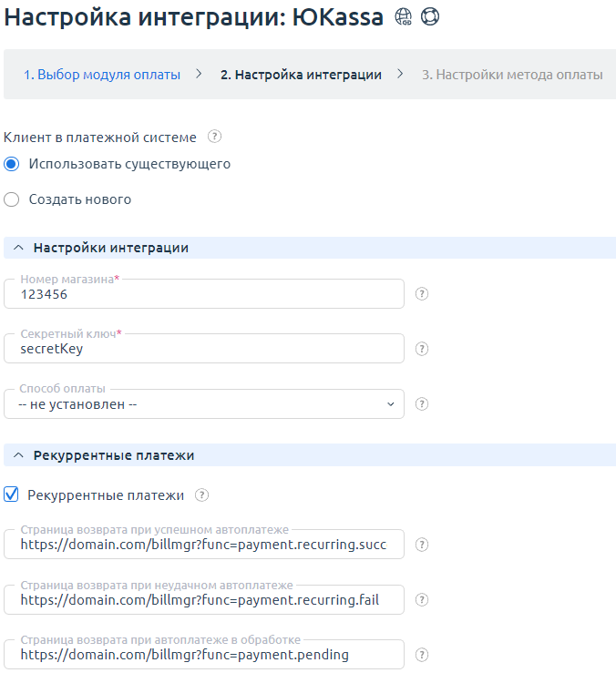The height and width of the screenshot is (673, 616).
Task: Go to step 3 Настройки метода оплаты
Action: (x=511, y=75)
